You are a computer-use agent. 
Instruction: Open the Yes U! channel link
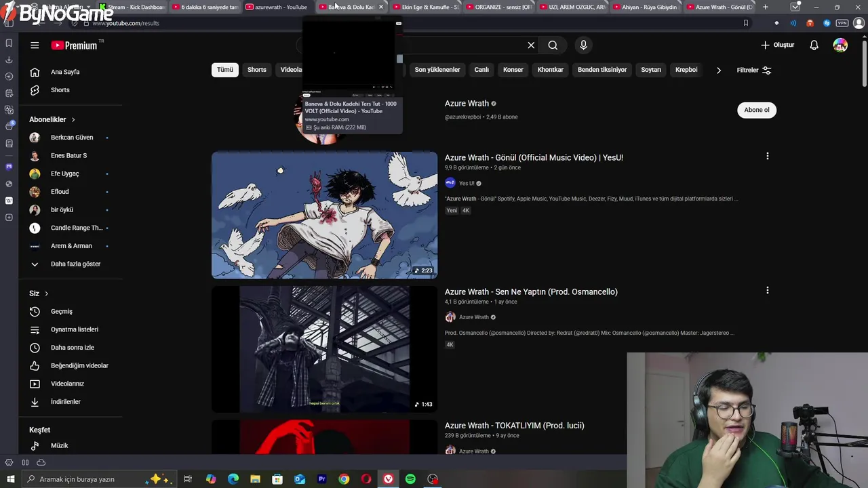point(467,183)
